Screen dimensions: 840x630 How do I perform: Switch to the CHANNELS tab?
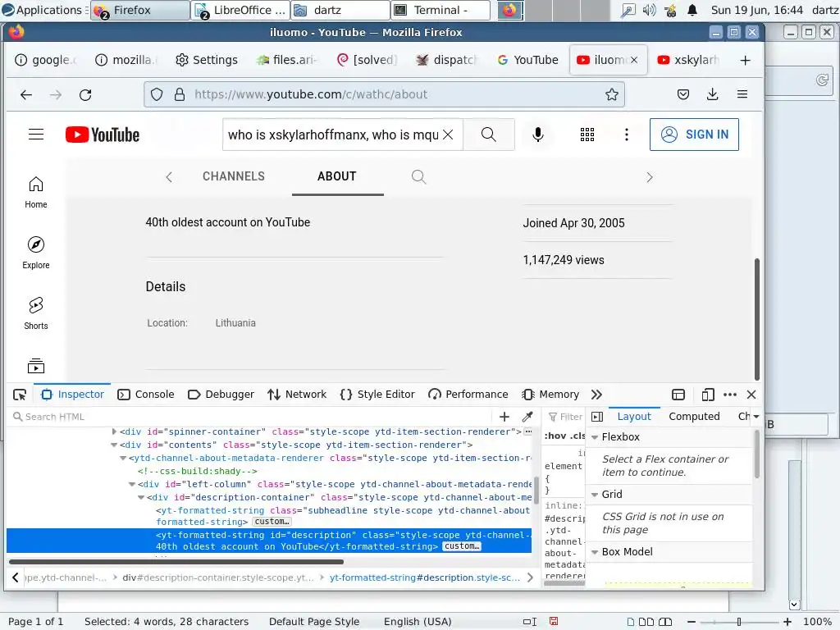coord(234,176)
